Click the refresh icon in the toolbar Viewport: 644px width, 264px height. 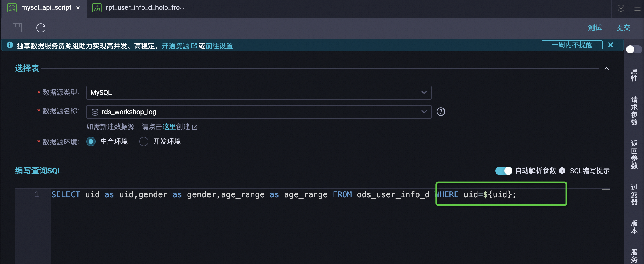[x=41, y=28]
